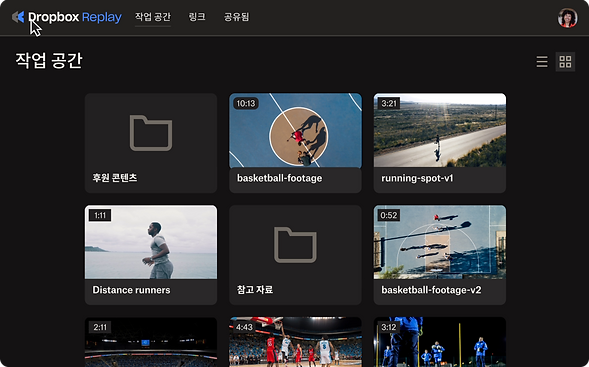Click the 3:21 duration badge
Screen dimensions: 589x367
point(389,103)
